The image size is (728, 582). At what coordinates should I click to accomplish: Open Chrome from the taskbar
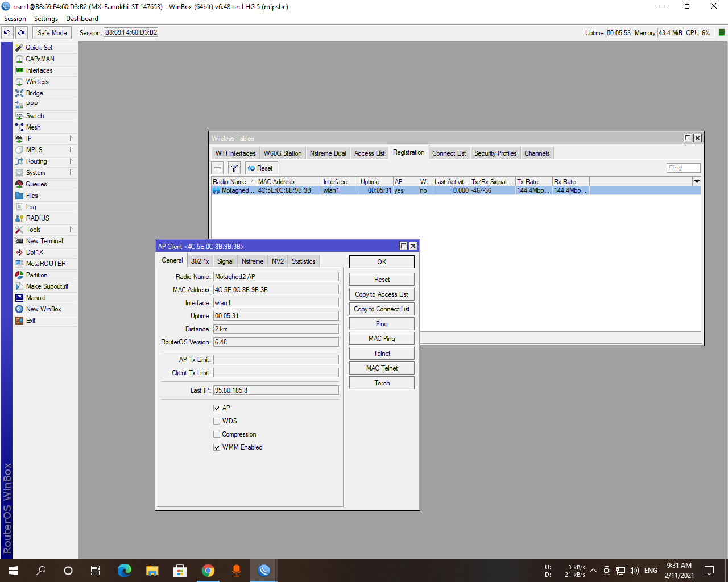(x=208, y=570)
